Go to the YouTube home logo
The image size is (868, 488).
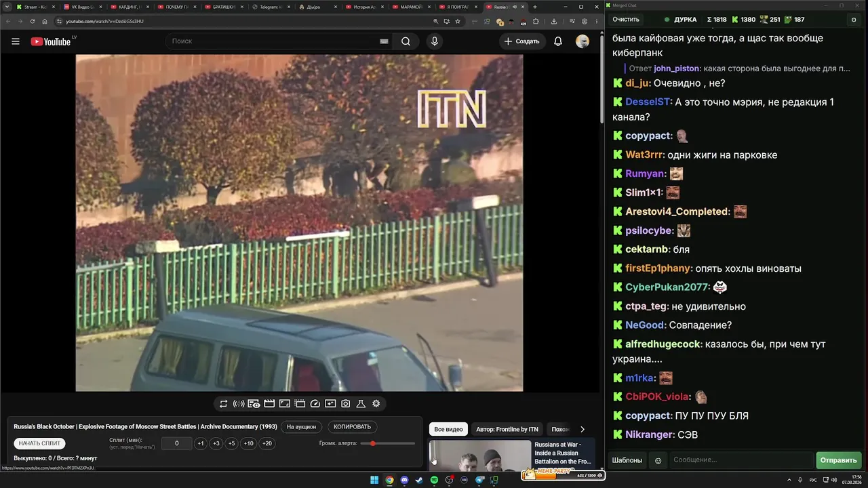click(51, 41)
